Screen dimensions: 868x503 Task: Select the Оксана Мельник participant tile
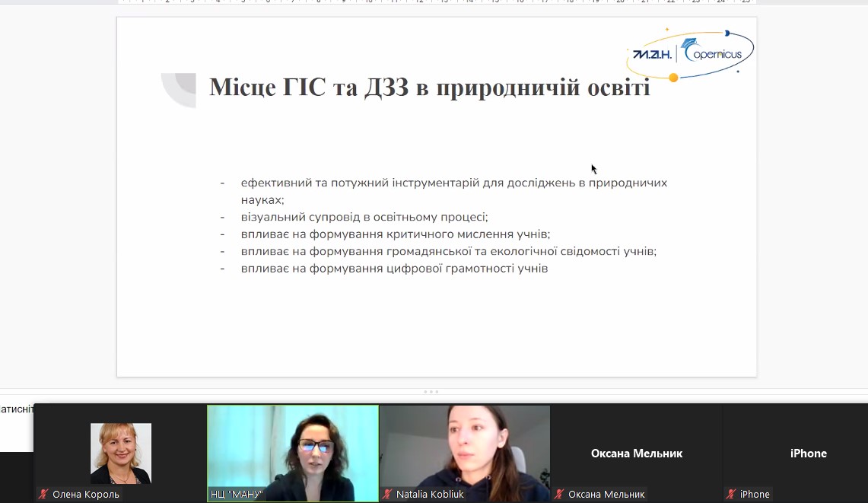click(637, 454)
